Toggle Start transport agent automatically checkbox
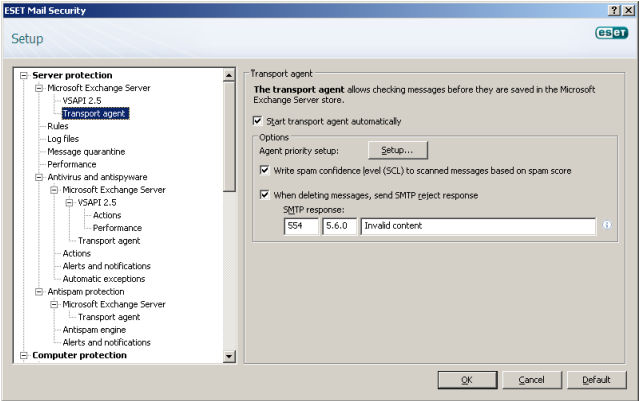640x401 pixels. 257,121
